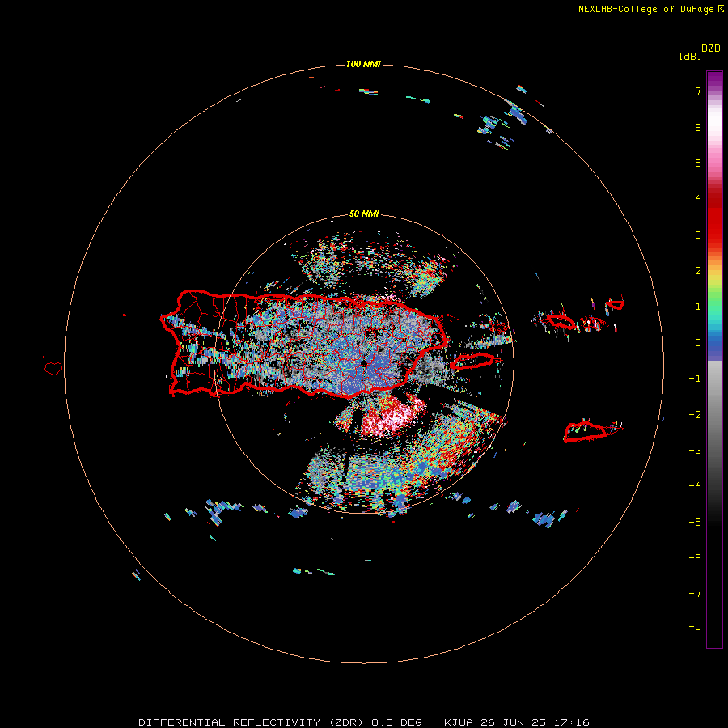Click the 100 NMI range ring label

tap(363, 64)
